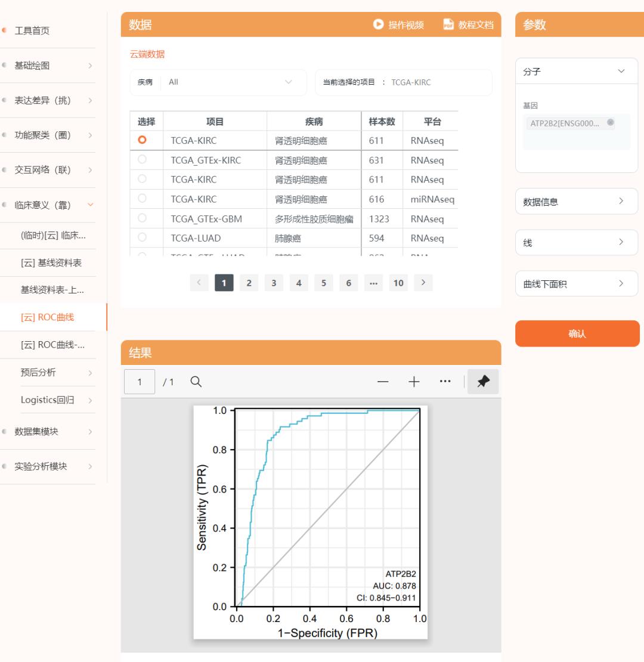Image resolution: width=644 pixels, height=662 pixels.
Task: Click page number input in viewer
Action: [140, 382]
